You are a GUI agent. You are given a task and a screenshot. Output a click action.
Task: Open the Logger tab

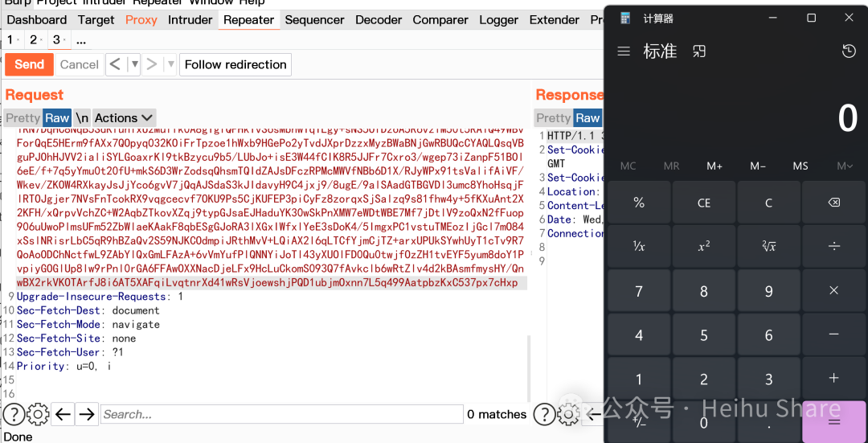pos(499,20)
